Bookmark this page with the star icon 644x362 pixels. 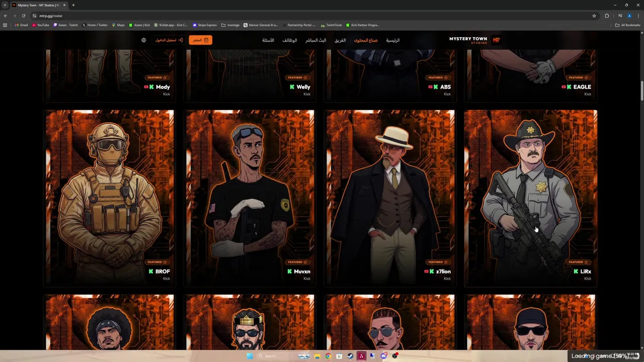point(594,16)
